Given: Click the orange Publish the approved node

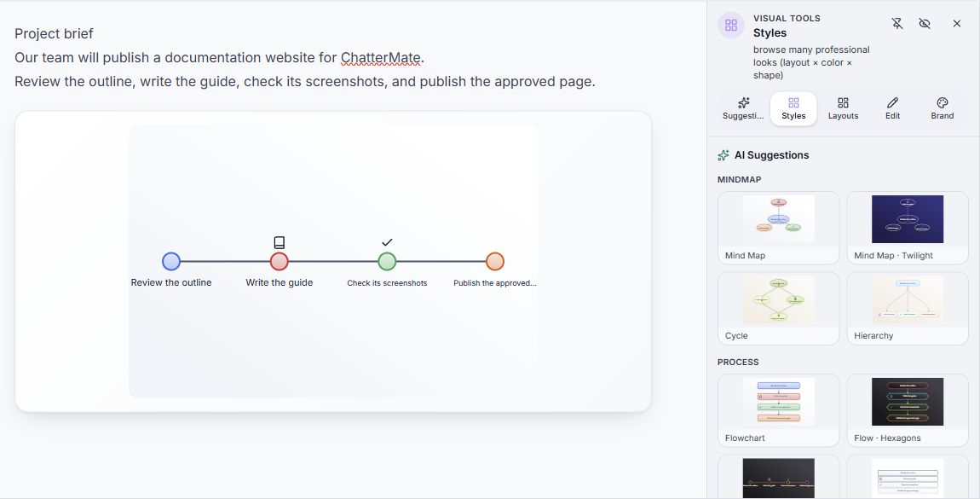Looking at the screenshot, I should point(495,261).
